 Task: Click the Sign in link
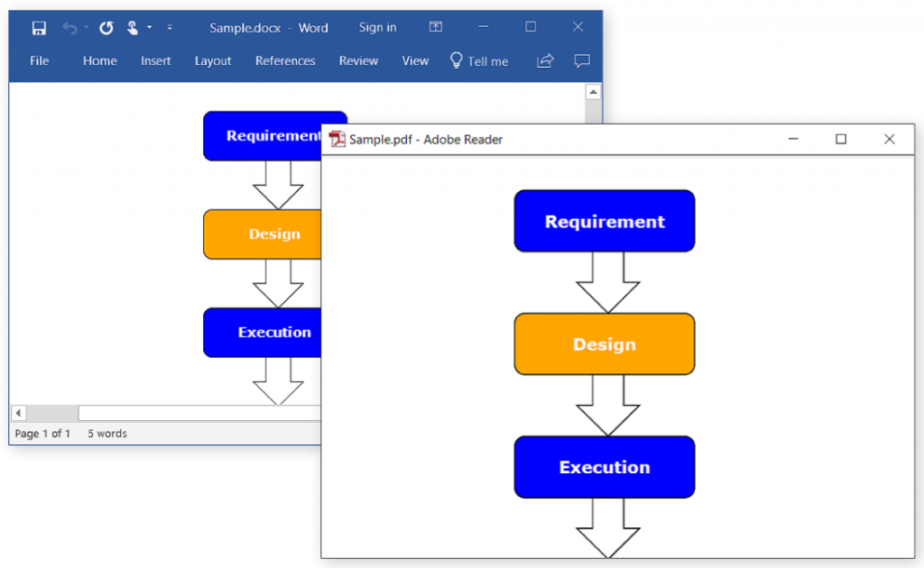tap(377, 27)
